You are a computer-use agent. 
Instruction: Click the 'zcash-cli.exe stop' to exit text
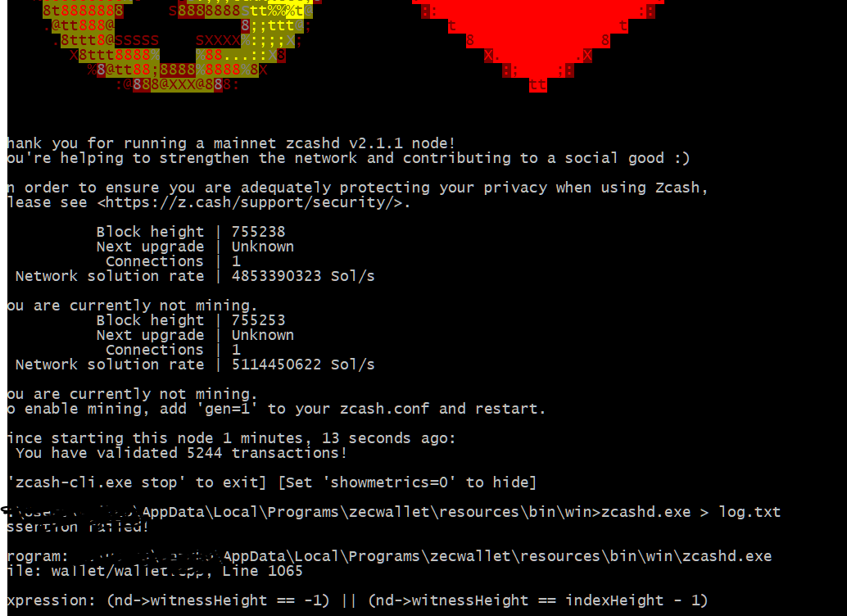click(x=137, y=482)
